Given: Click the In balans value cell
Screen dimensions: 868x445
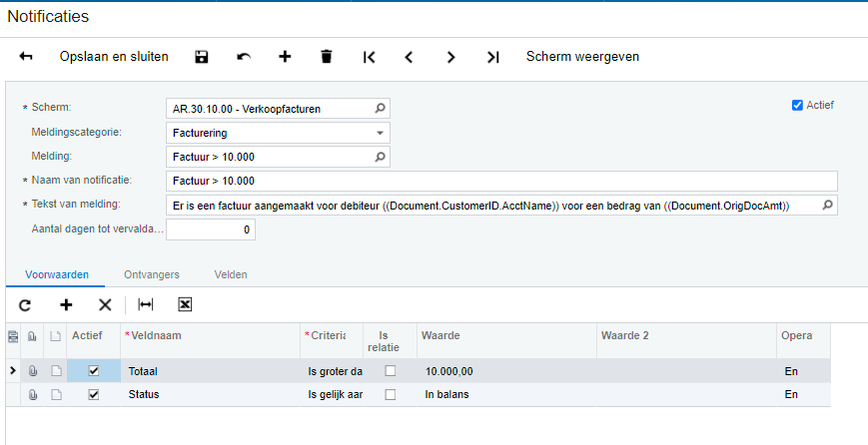Looking at the screenshot, I should [506, 395].
